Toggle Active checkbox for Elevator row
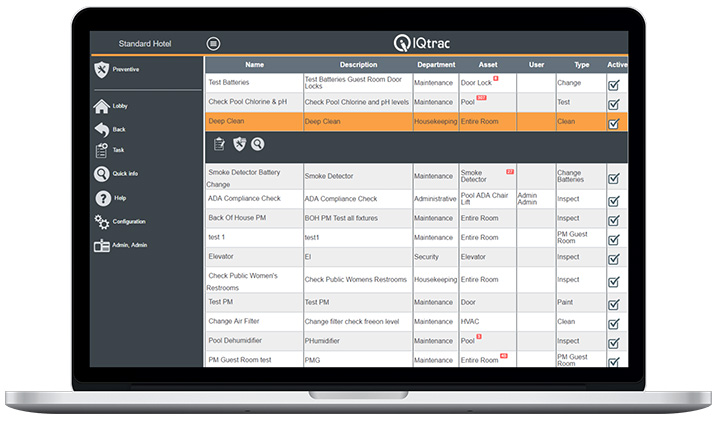Image resolution: width=720 pixels, height=424 pixels. coord(614,257)
